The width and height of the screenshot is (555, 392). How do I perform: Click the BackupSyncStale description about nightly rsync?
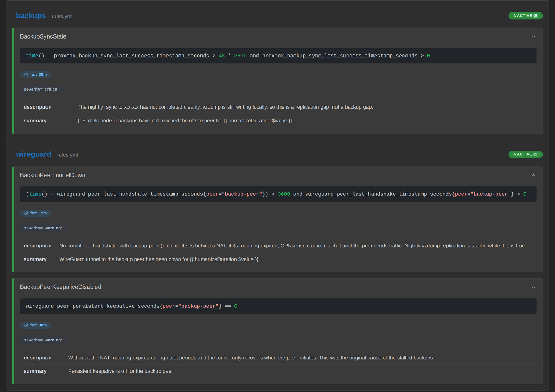225,107
